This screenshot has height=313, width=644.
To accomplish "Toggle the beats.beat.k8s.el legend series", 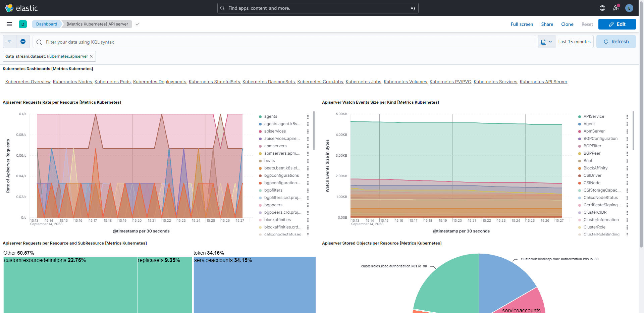I will (x=282, y=168).
